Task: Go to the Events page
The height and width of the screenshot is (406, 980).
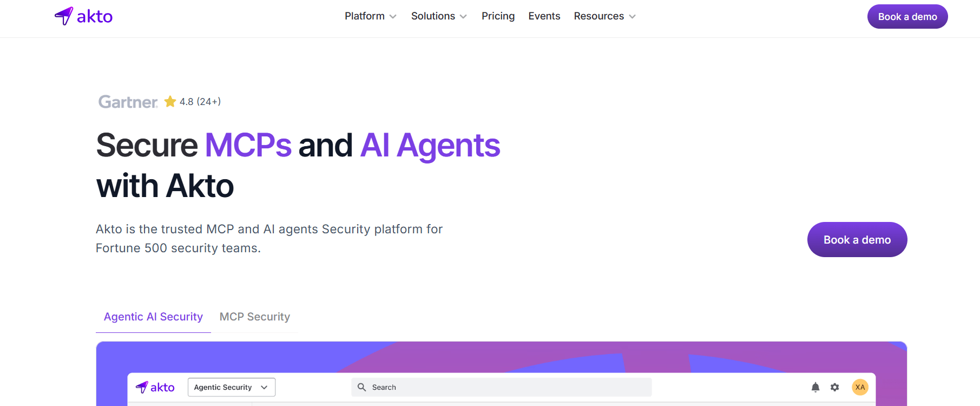Action: pos(544,16)
